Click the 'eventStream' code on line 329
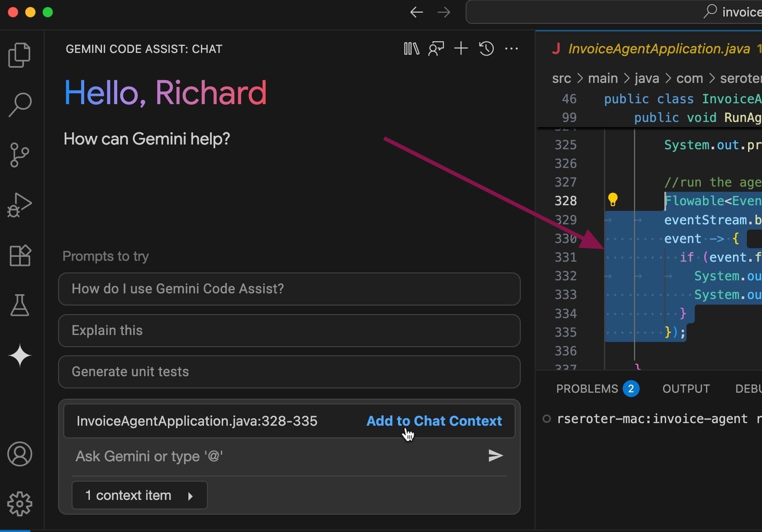This screenshot has height=532, width=762. click(706, 220)
